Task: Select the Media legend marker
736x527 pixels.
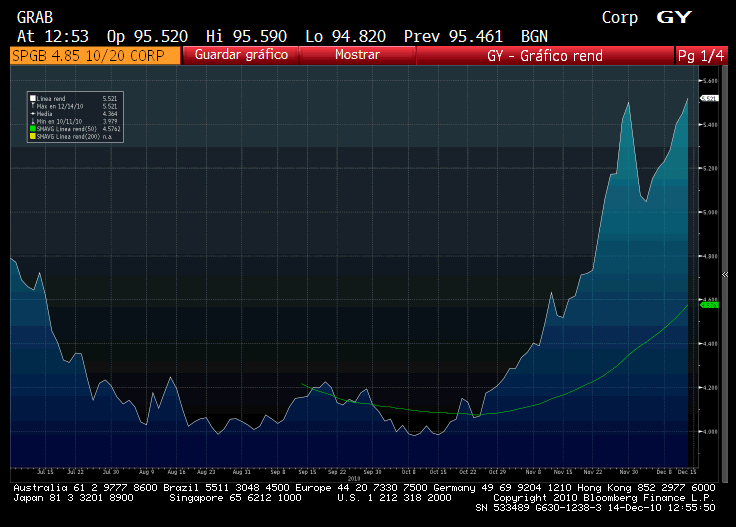Action: point(33,113)
